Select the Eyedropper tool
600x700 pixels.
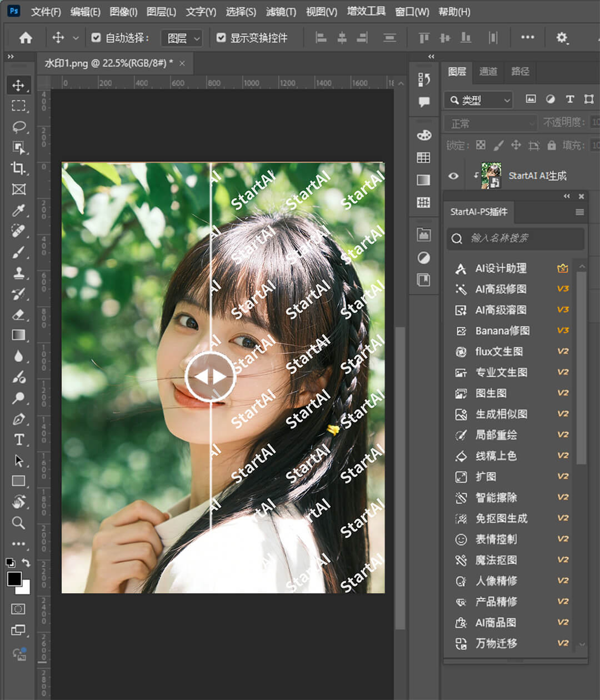19,210
